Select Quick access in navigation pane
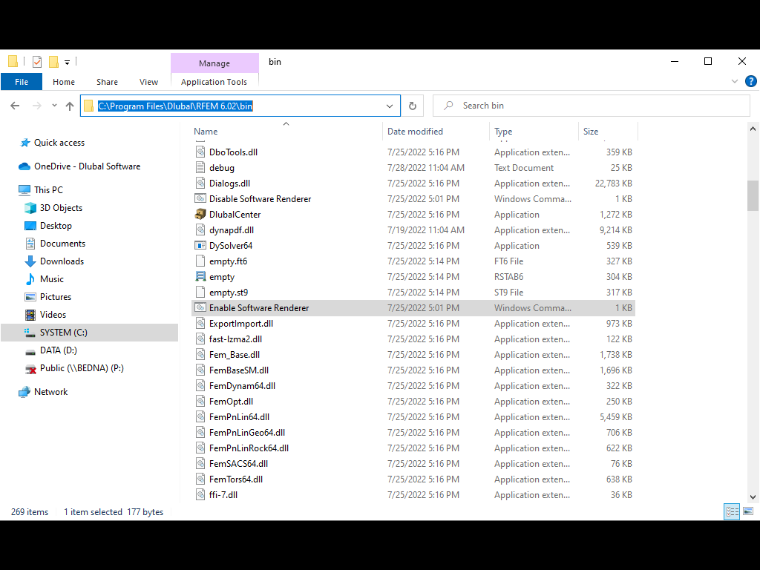760x570 pixels. tap(59, 142)
